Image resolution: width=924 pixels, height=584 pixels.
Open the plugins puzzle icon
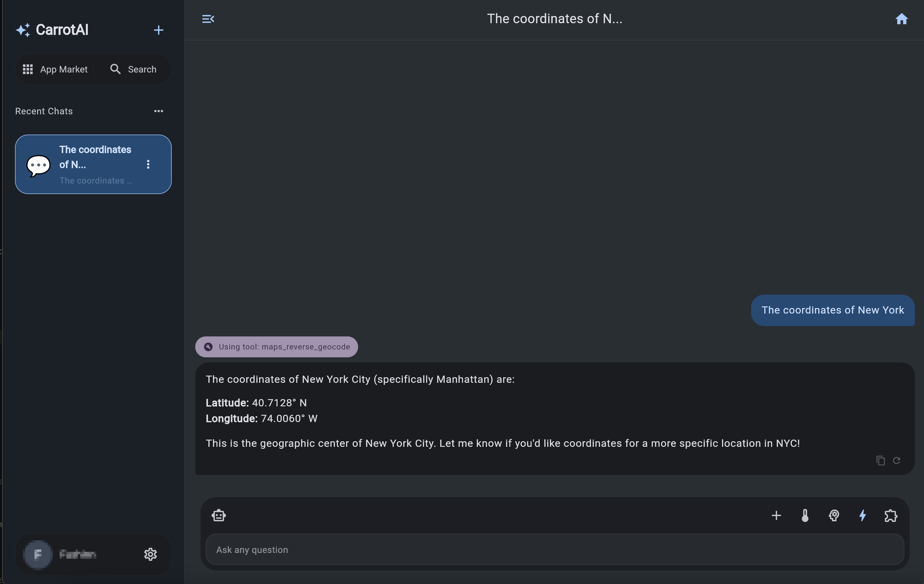tap(891, 515)
